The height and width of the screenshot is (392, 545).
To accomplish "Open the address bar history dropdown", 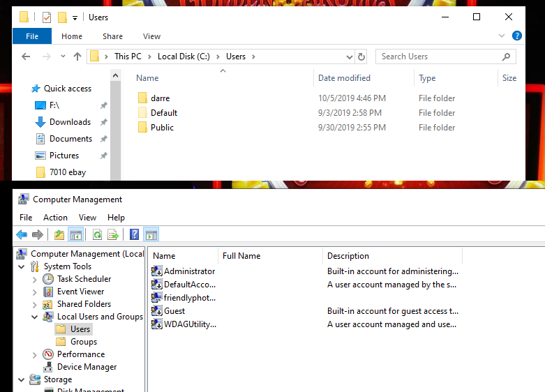I will (350, 57).
